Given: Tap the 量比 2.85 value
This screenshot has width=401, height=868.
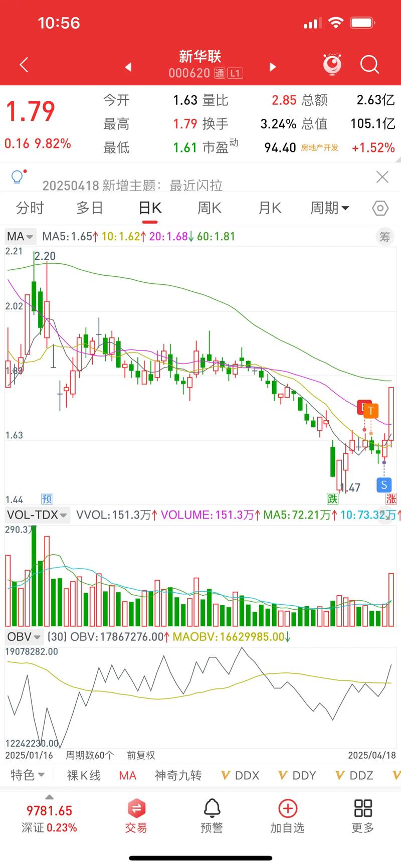Looking at the screenshot, I should tap(284, 100).
